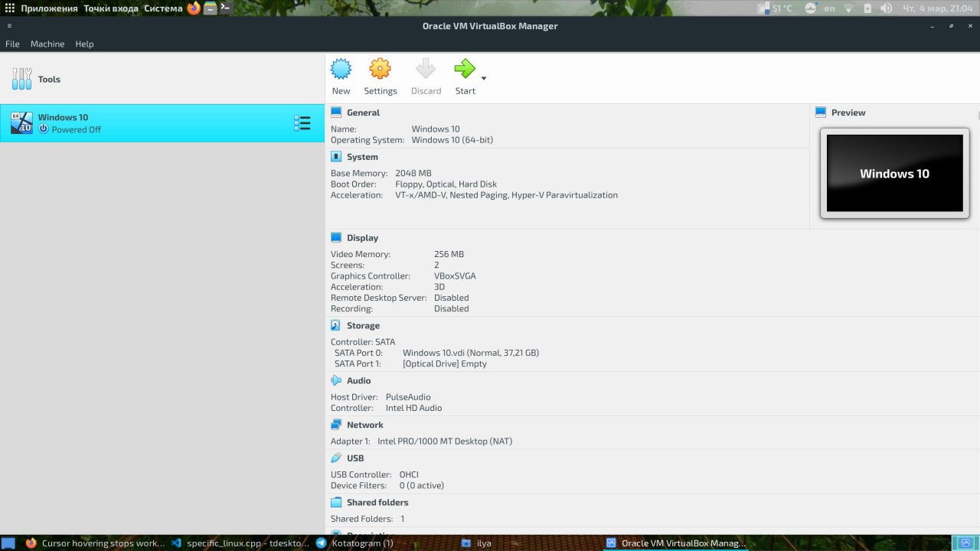Open the Help menu

(x=84, y=44)
